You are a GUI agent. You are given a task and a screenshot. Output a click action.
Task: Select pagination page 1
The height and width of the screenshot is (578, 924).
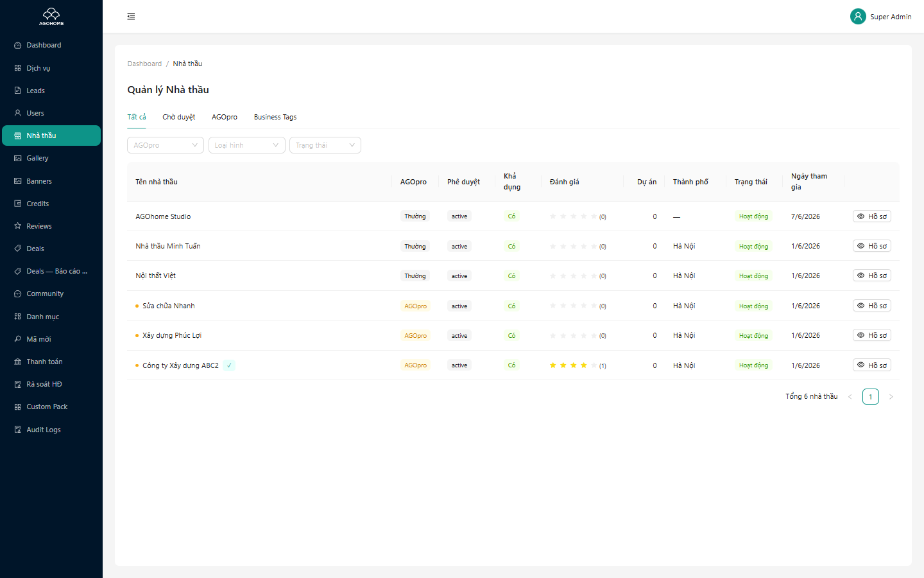click(871, 397)
